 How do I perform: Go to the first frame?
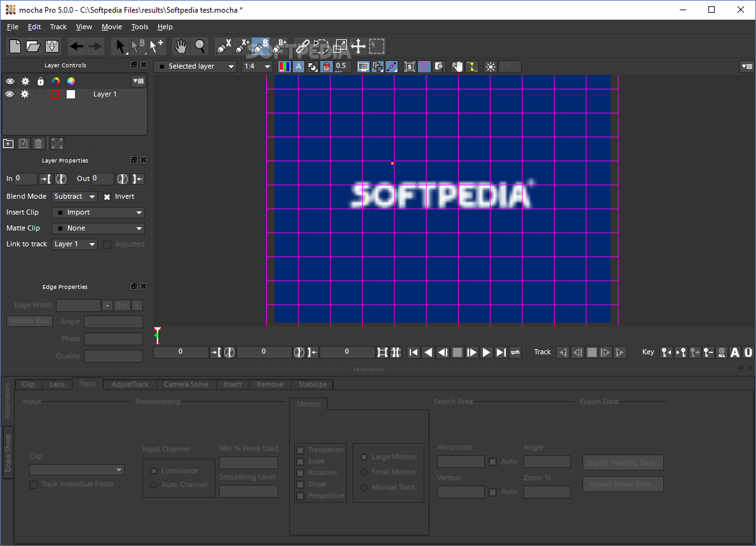[413, 352]
